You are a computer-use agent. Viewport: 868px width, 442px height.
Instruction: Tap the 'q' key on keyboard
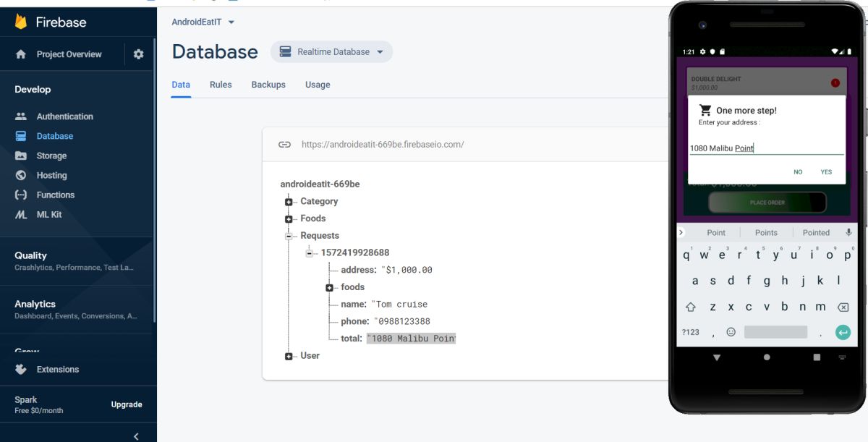pos(685,256)
